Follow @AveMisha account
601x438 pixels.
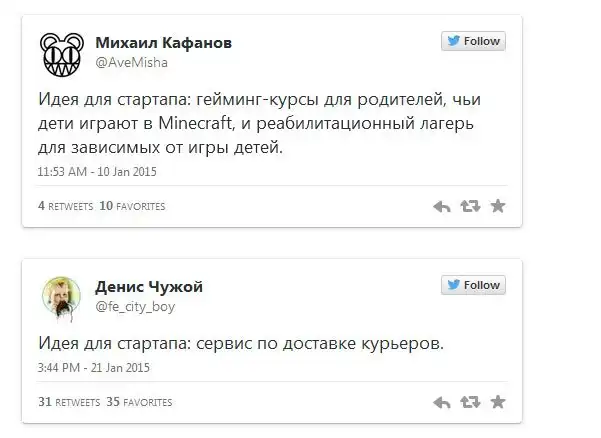pyautogui.click(x=473, y=42)
